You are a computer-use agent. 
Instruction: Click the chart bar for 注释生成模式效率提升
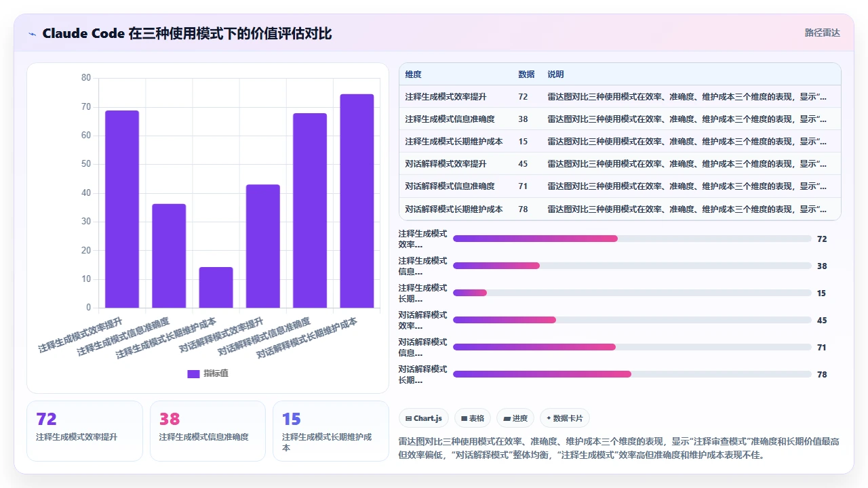coord(122,209)
